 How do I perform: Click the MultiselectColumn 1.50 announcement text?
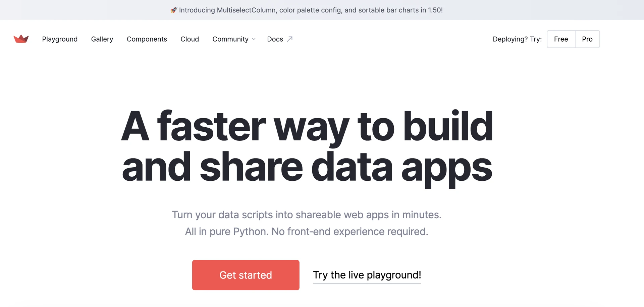click(x=311, y=10)
